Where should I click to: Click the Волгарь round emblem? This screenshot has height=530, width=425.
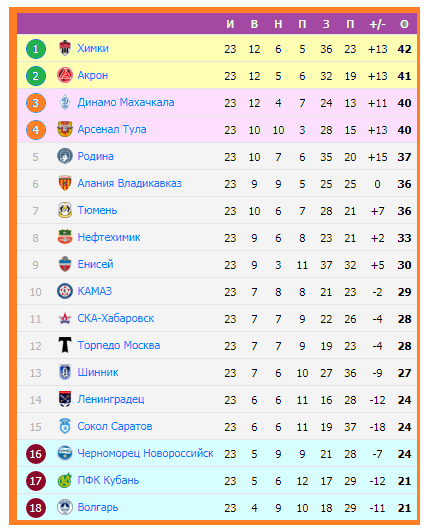pos(65,507)
